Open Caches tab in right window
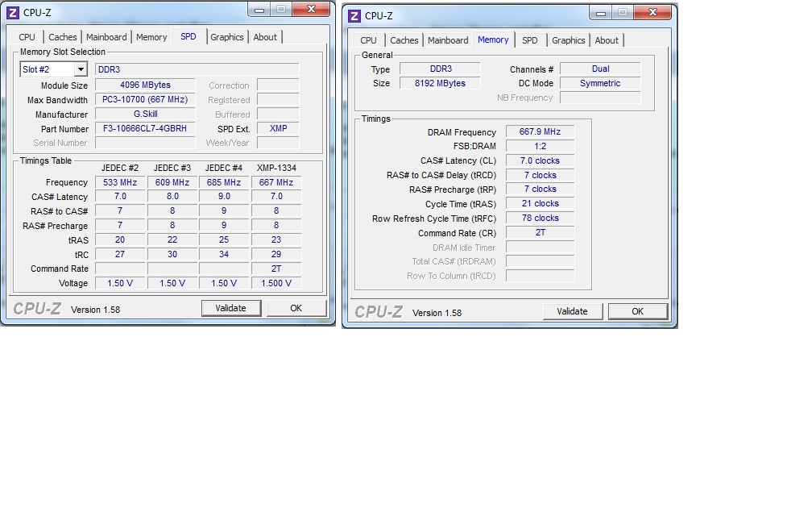The width and height of the screenshot is (812, 508). [404, 40]
